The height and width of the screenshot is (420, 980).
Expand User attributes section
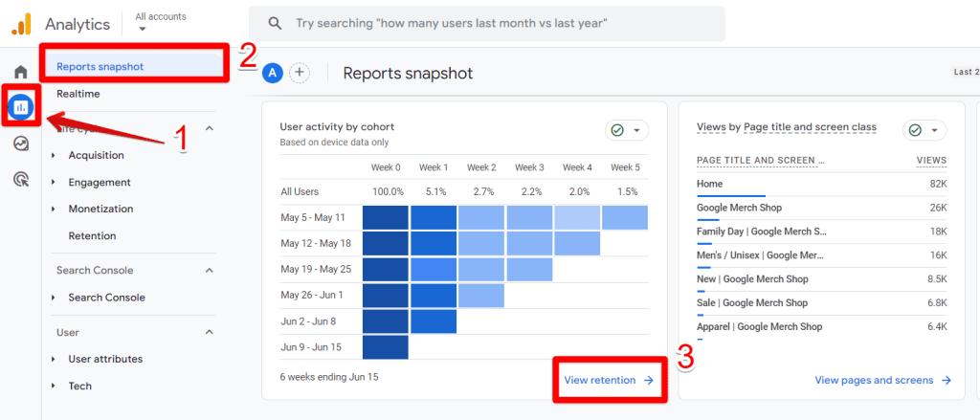click(x=54, y=359)
